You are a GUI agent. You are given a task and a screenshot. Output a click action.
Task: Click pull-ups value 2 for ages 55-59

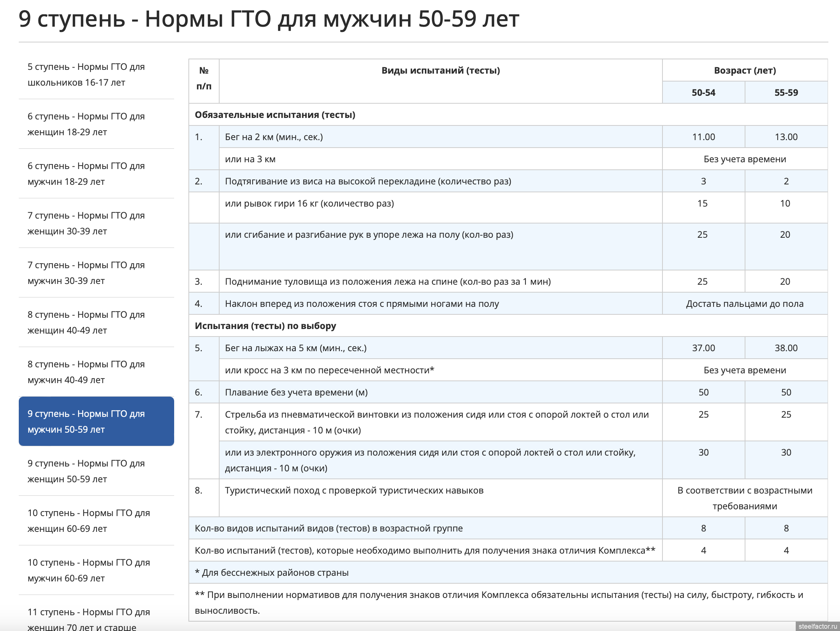(786, 181)
